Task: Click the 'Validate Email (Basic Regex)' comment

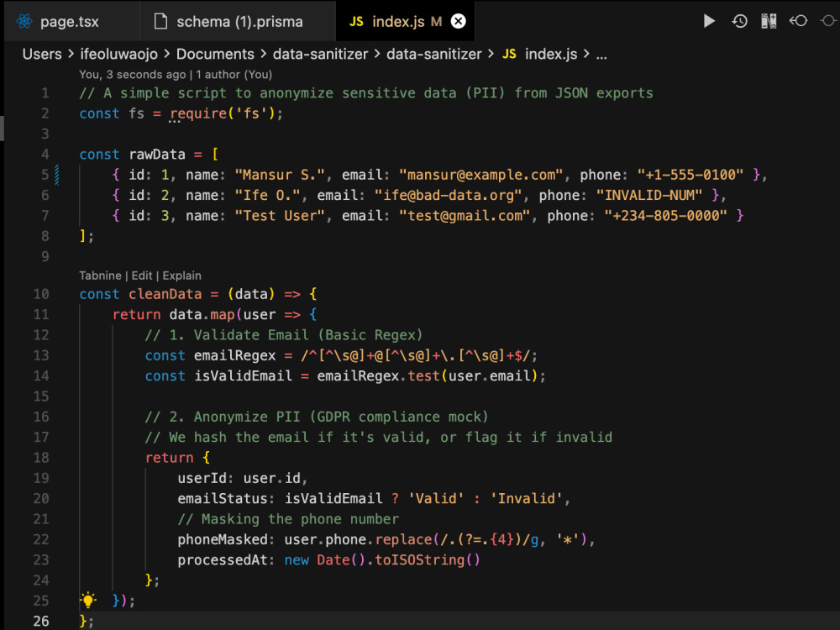Action: [x=283, y=335]
